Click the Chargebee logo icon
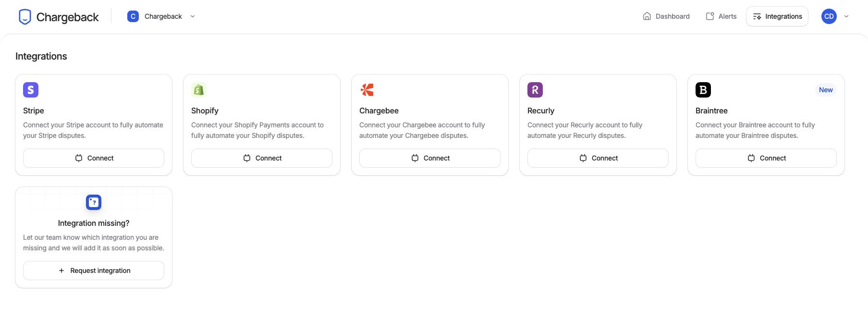This screenshot has height=321, width=868. 367,90
